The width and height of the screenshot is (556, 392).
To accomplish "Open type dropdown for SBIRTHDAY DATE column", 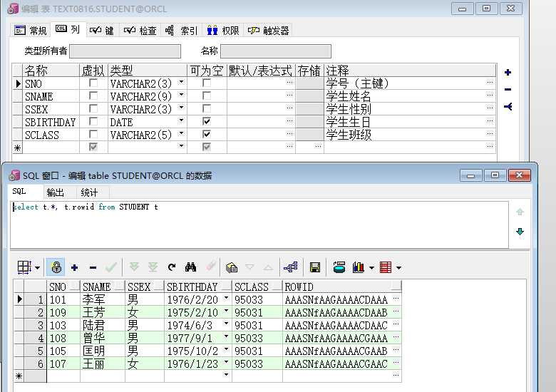I will [181, 120].
